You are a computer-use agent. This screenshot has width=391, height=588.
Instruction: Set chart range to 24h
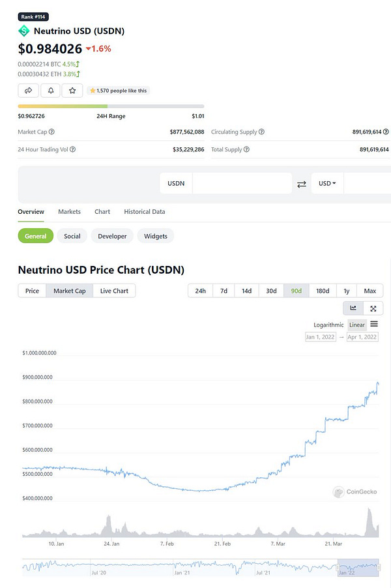click(200, 291)
